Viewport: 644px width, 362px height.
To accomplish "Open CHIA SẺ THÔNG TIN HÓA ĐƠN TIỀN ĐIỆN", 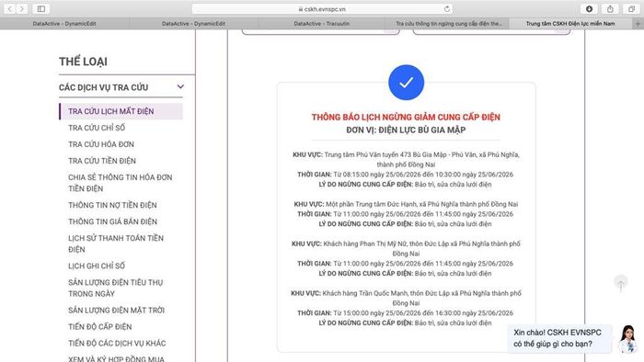I will click(121, 183).
